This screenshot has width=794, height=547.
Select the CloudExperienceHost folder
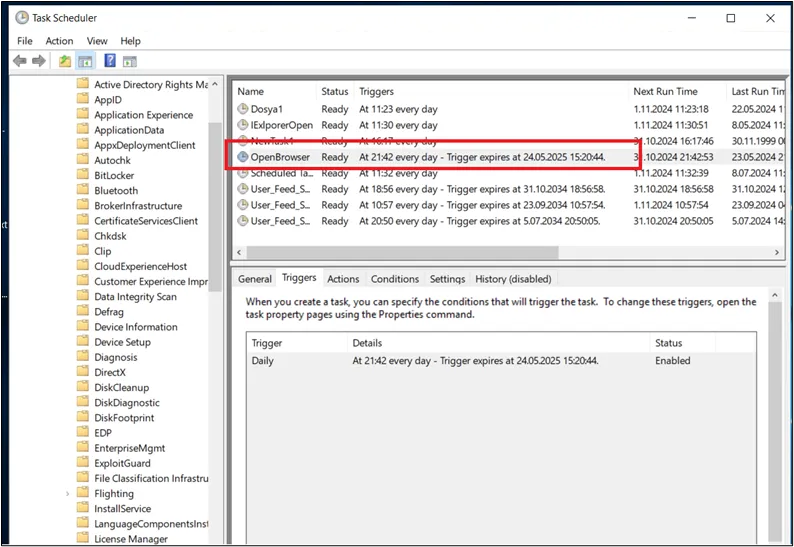(x=140, y=266)
